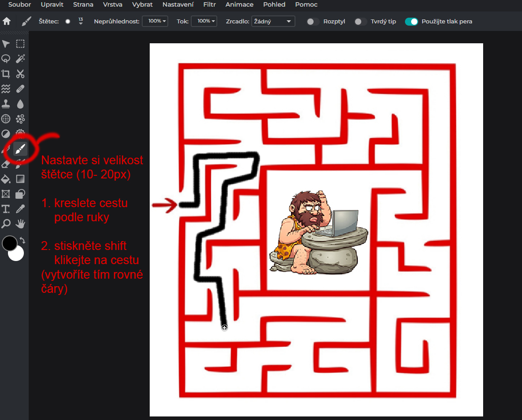Select the Lasso selection tool

pos(6,59)
